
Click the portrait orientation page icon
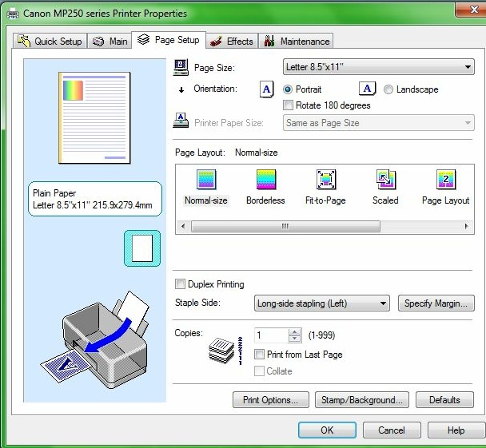point(266,89)
